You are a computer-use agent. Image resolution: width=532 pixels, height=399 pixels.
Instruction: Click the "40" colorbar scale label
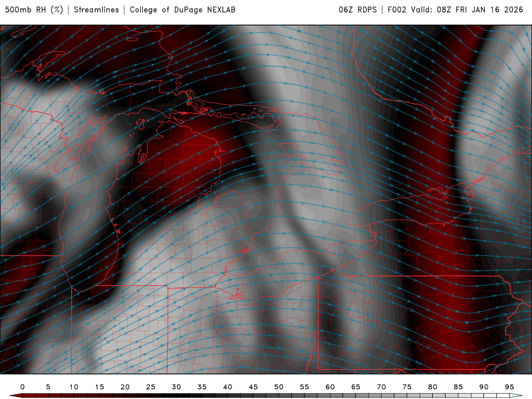[x=227, y=387]
